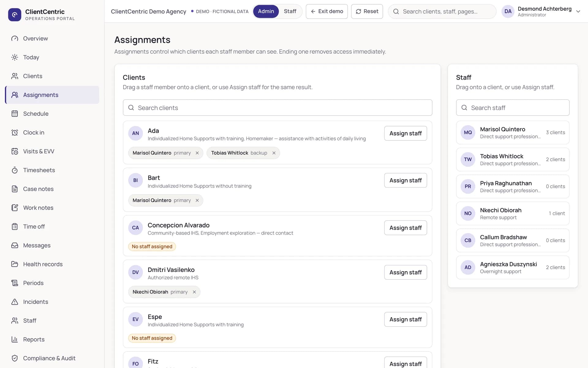Click the Health records folder icon
This screenshot has width=588, height=368.
coord(15,264)
